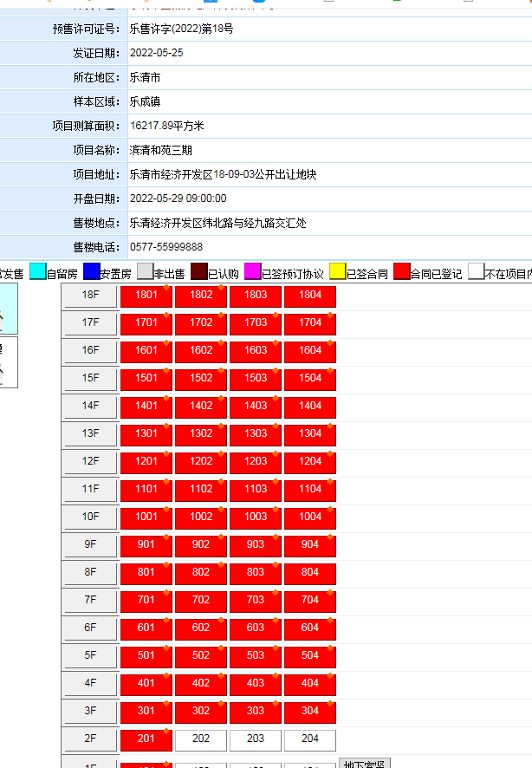Click the 地下室 button below the grid
This screenshot has height=768, width=532.
(x=366, y=764)
